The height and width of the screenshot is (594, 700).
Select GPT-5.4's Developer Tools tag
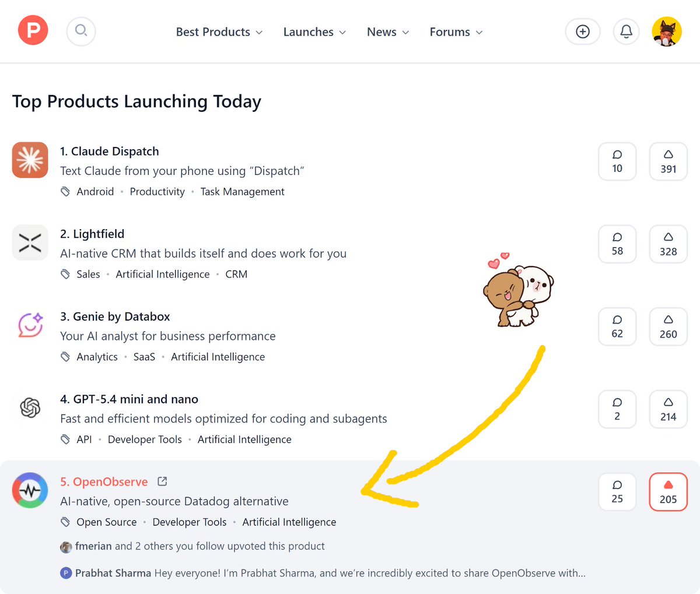coord(145,440)
